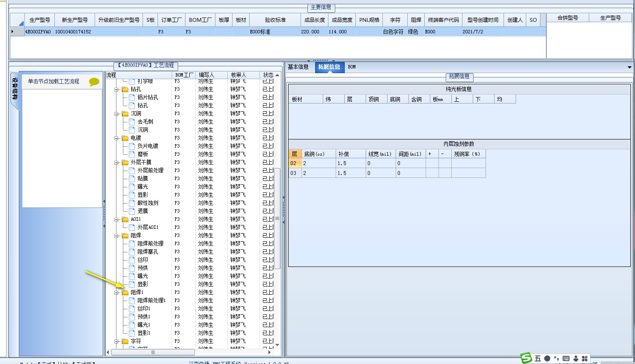Click the input method toolbox grid icon
The height and width of the screenshot is (364, 635).
pos(584,358)
